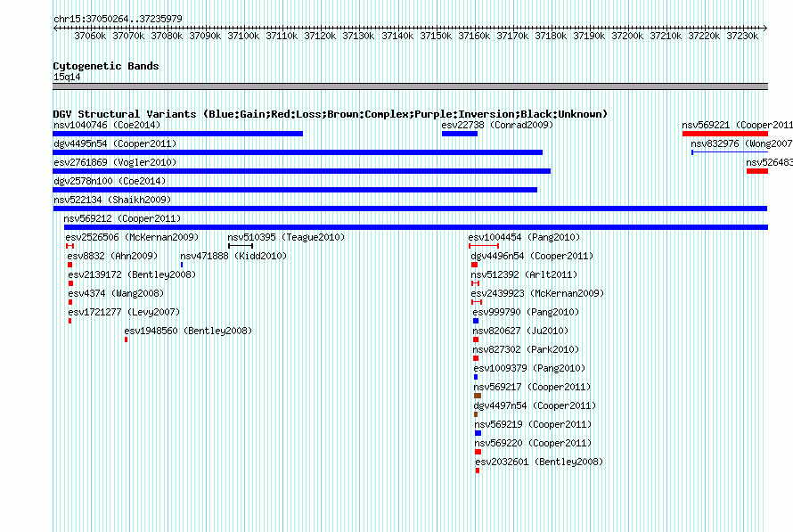
Task: Click the brown complex glyph under nsv569217
Action: (x=478, y=396)
